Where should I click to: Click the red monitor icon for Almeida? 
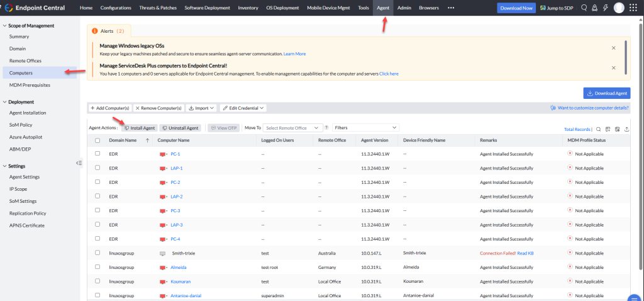(163, 268)
